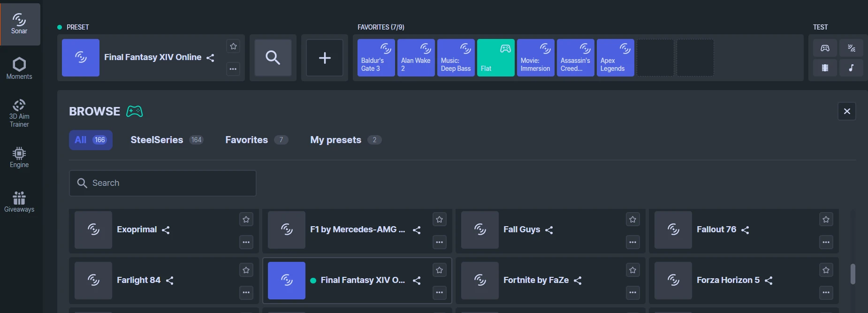Switch to the My presets tab
The height and width of the screenshot is (313, 868).
click(x=346, y=140)
